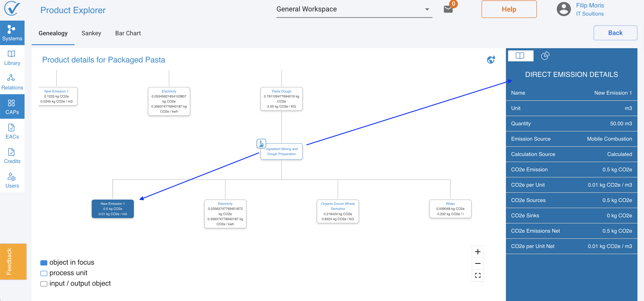The width and height of the screenshot is (644, 301).
Task: Switch to the pie chart panel view
Action: [545, 55]
